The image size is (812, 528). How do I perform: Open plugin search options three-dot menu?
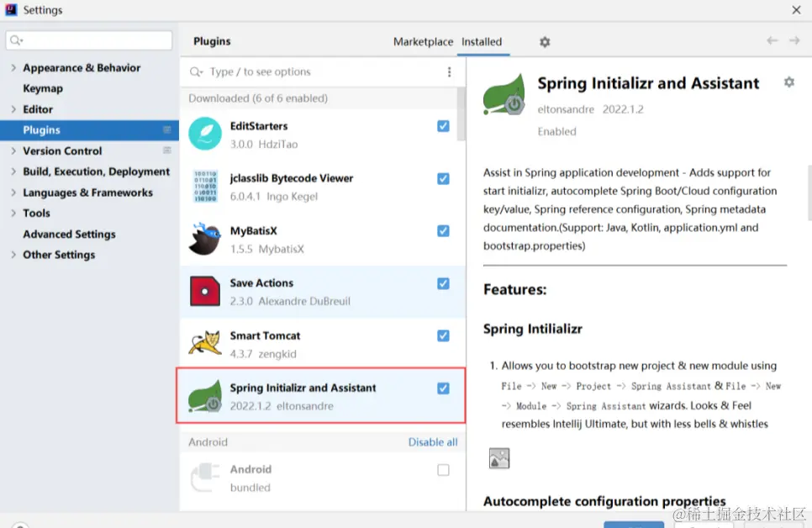point(450,72)
